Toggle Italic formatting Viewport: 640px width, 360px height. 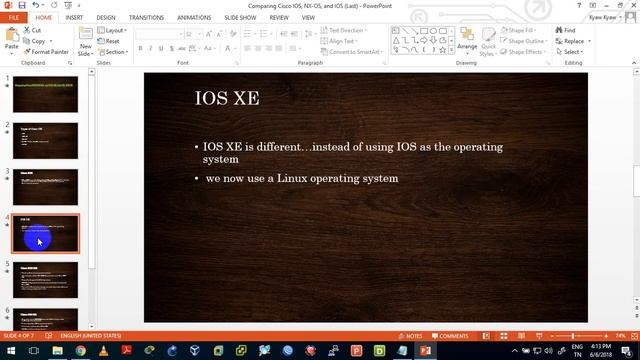pyautogui.click(x=151, y=48)
